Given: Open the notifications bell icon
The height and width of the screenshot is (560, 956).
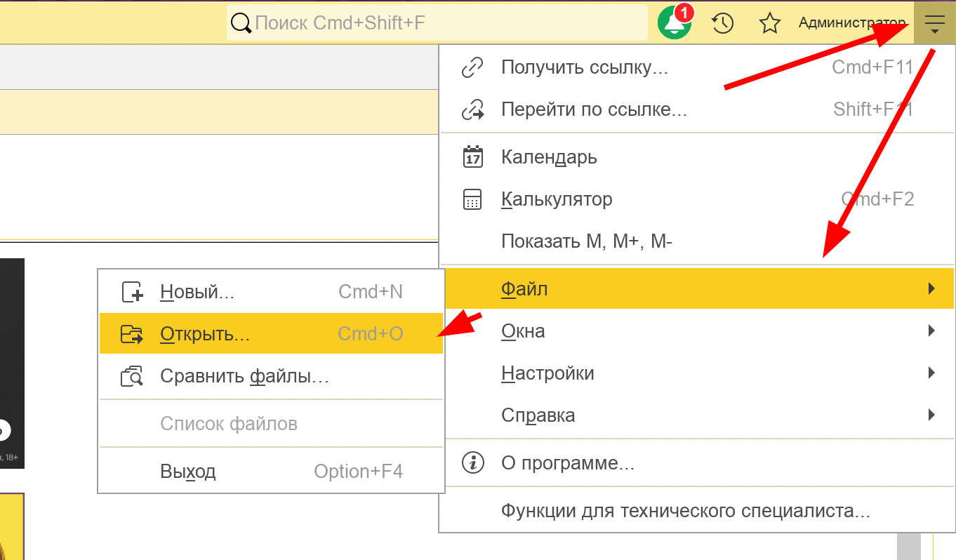Looking at the screenshot, I should click(x=675, y=22).
